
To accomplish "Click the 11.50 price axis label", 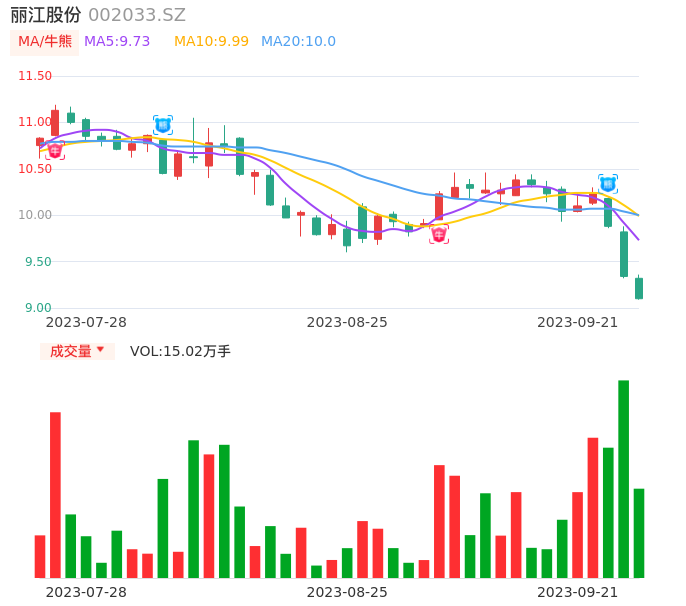I will point(35,76).
